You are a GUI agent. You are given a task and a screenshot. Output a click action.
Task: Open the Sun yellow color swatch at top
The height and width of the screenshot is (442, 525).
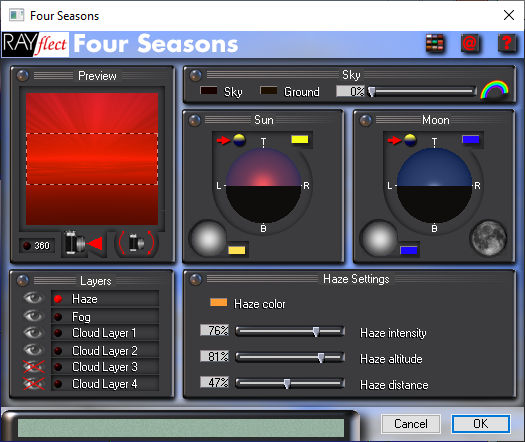tap(300, 139)
